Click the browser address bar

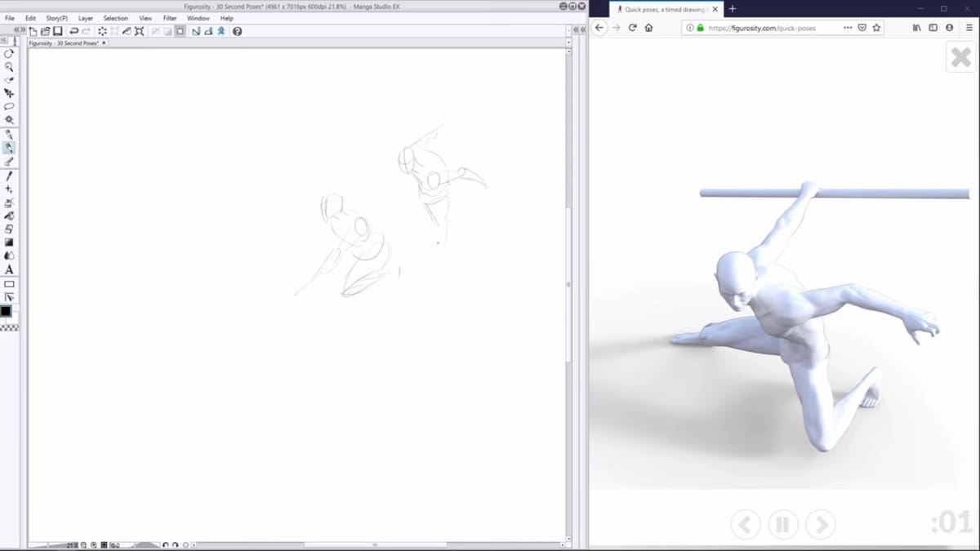click(776, 27)
